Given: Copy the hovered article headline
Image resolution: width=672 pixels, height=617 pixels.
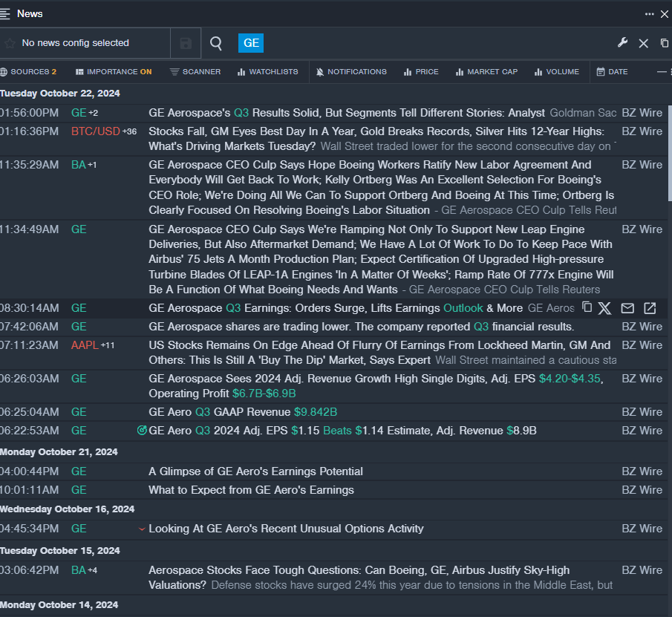Looking at the screenshot, I should point(587,307).
